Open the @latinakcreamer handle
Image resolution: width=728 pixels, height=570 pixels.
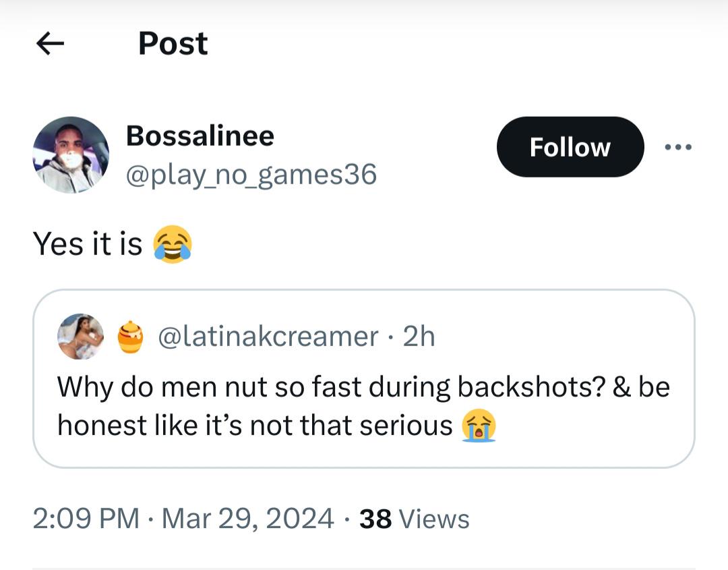(268, 336)
